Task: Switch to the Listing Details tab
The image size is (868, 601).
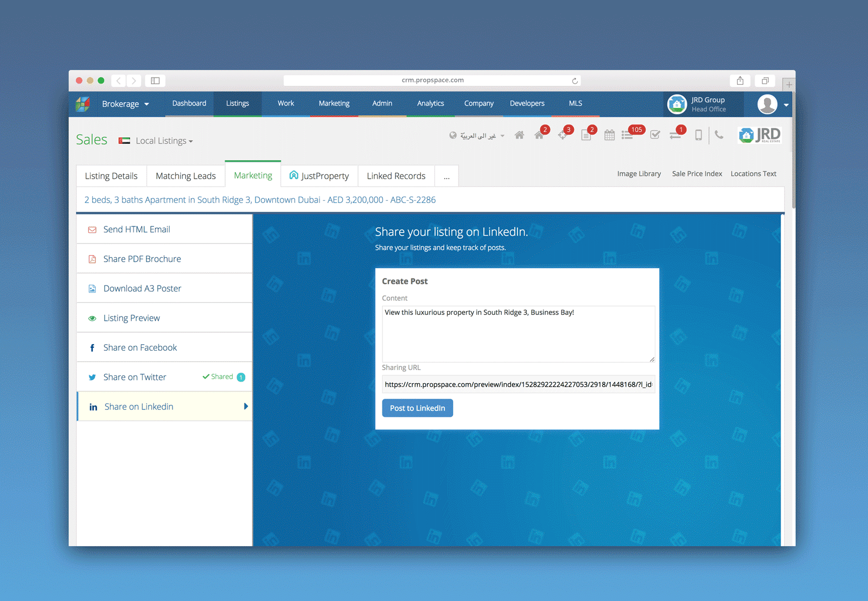Action: coord(111,176)
